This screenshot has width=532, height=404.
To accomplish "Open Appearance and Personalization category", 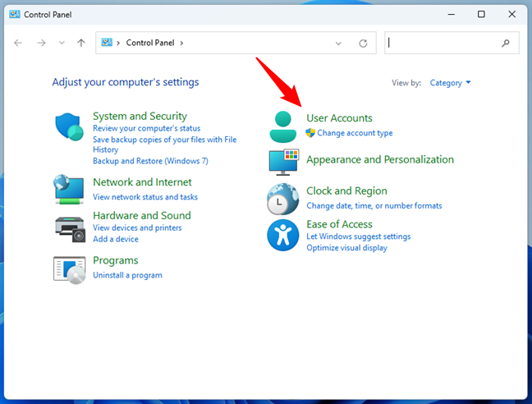I will [x=380, y=159].
